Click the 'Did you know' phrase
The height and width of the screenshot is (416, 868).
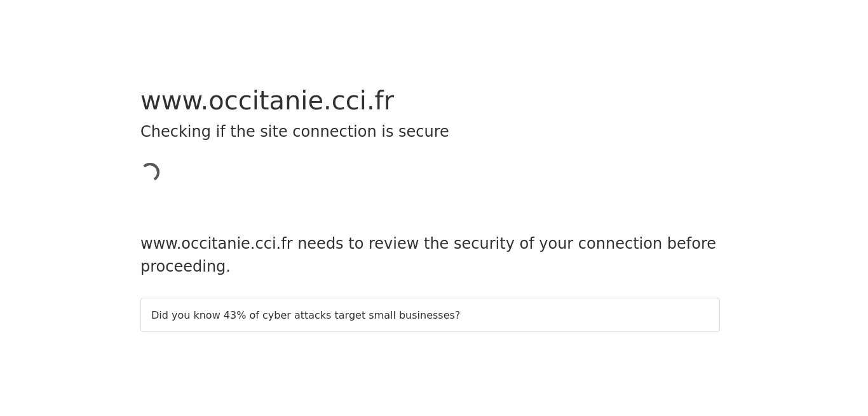tap(186, 315)
